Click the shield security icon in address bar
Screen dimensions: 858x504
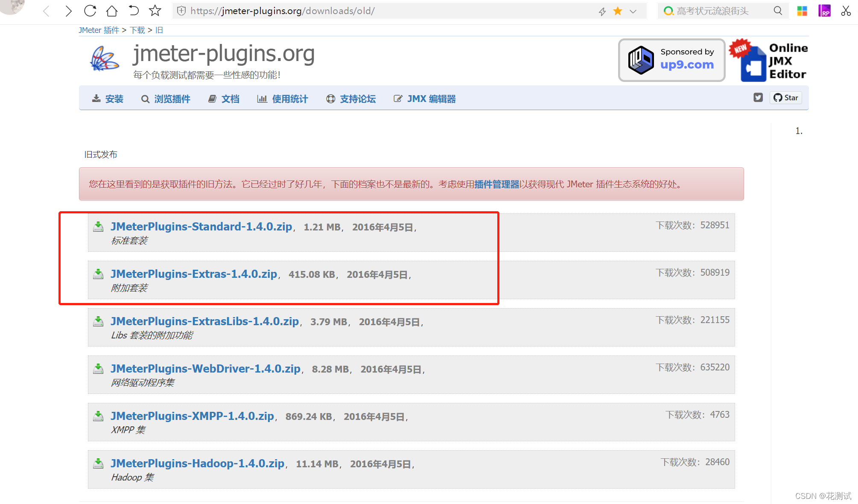pos(181,11)
